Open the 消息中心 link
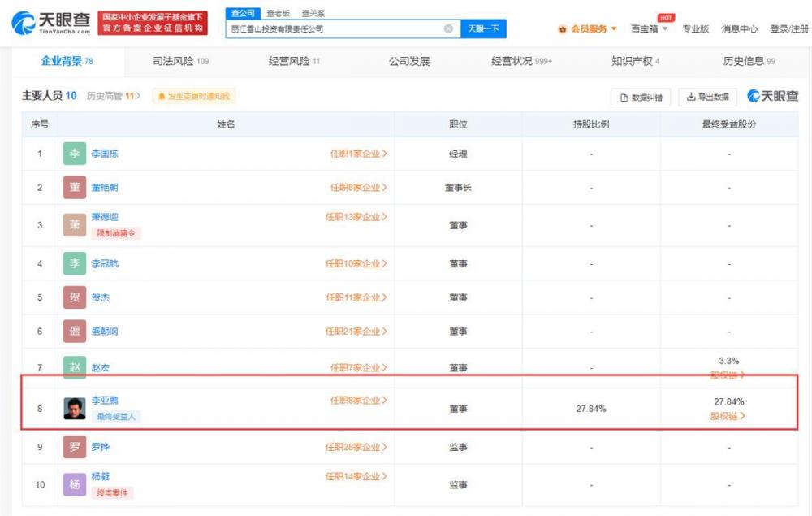The height and width of the screenshot is (516, 812). [x=740, y=28]
